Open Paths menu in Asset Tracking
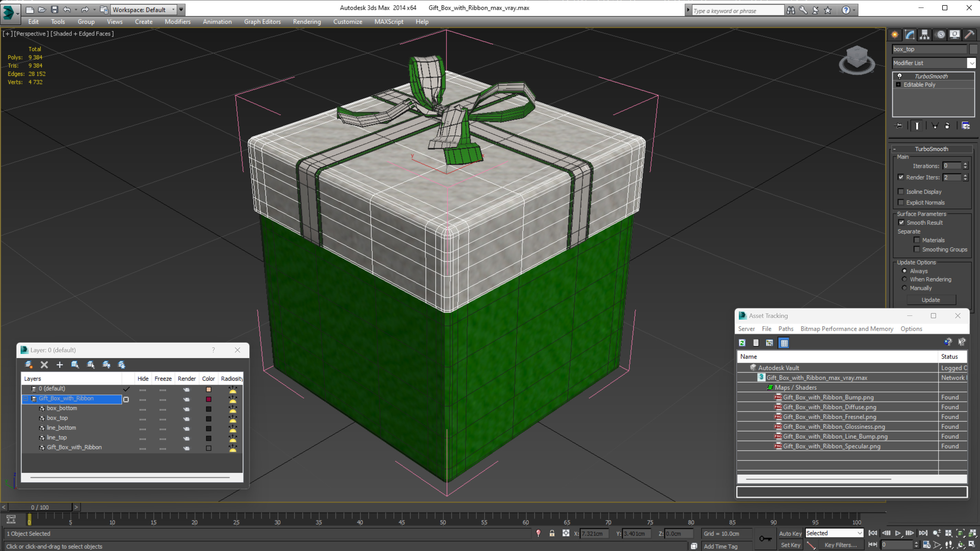This screenshot has height=551, width=980. (785, 329)
